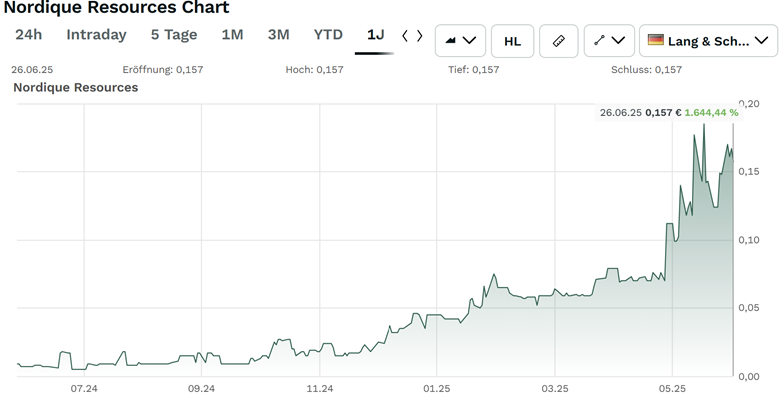
Task: Expand the chart type dropdown chevron
Action: click(x=470, y=41)
